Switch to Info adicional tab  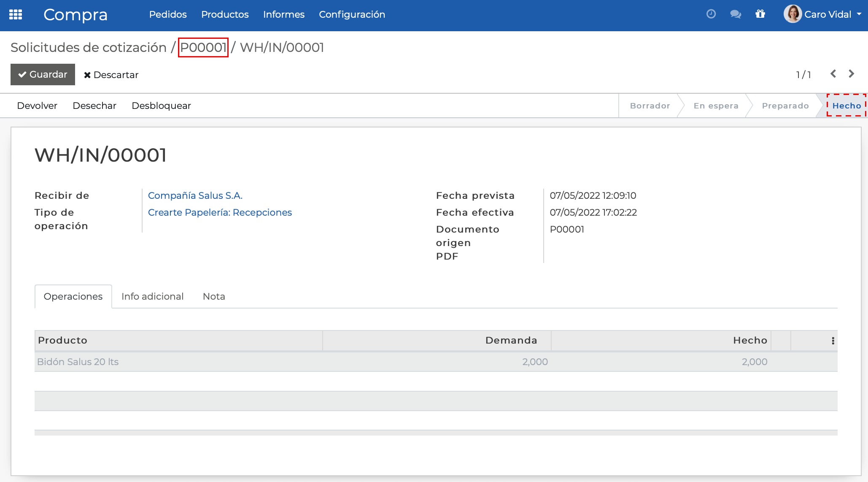[x=152, y=296]
